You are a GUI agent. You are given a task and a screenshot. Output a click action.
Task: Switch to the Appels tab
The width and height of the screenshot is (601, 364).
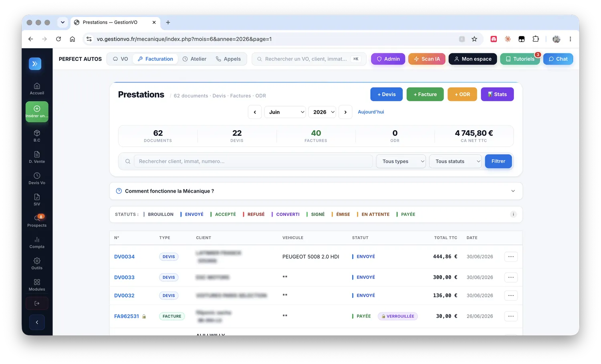pos(228,59)
